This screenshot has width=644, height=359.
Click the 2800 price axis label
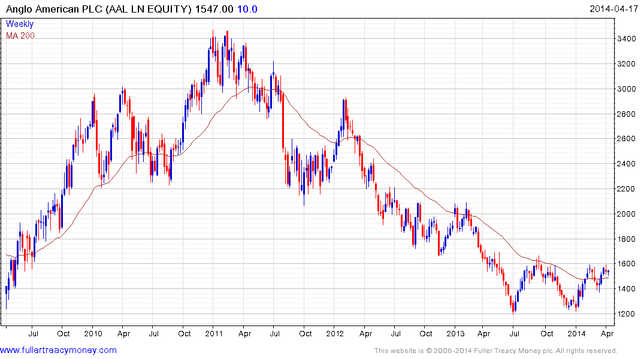[x=627, y=114]
